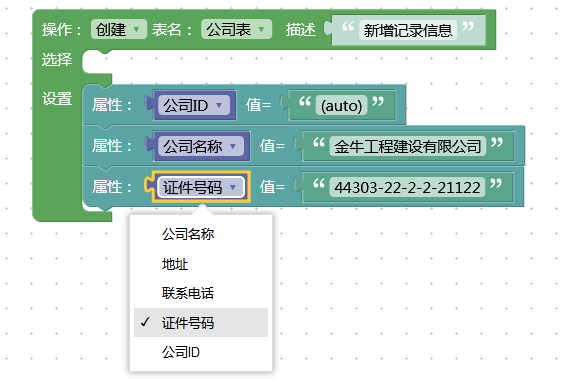This screenshot has height=379, width=575.
Task: Click the 证件号码 dropdown arrow in block
Action: [x=233, y=187]
